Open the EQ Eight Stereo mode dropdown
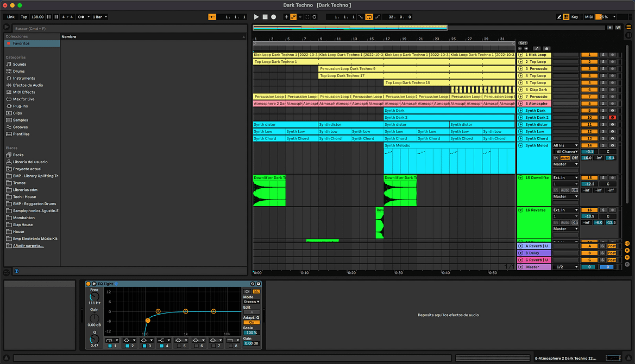The width and height of the screenshot is (635, 364). click(251, 302)
